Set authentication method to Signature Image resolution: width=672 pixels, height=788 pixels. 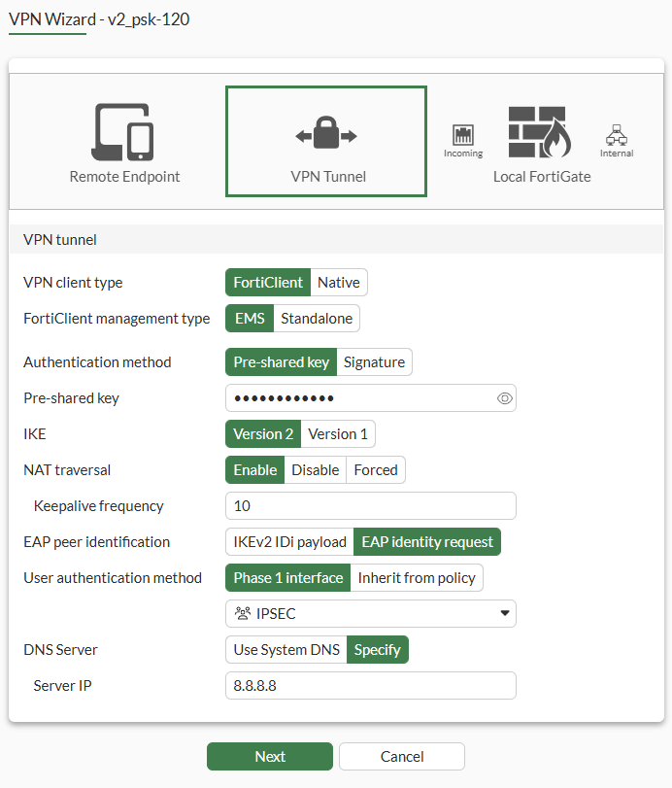click(x=374, y=362)
